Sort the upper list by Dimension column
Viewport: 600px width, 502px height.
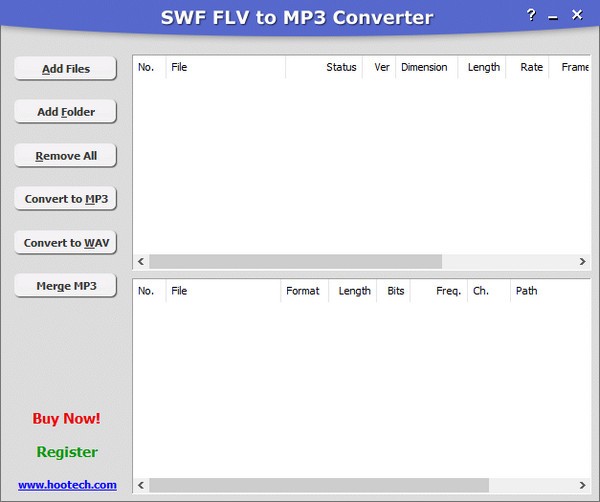pyautogui.click(x=424, y=67)
